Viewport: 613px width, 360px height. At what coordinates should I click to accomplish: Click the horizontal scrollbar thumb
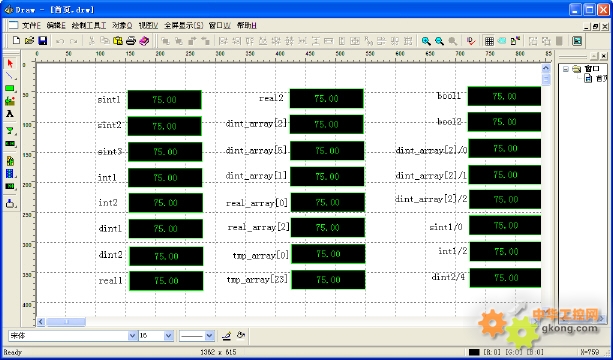pos(66,322)
